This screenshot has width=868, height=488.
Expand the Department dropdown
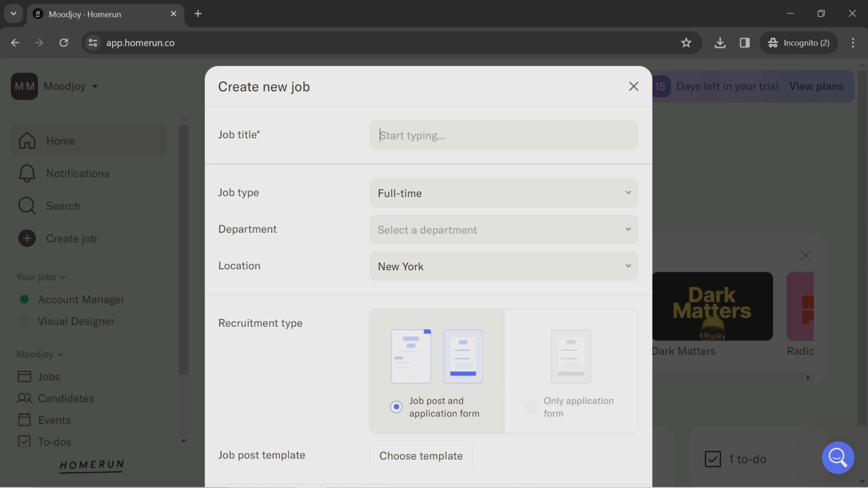coord(504,229)
